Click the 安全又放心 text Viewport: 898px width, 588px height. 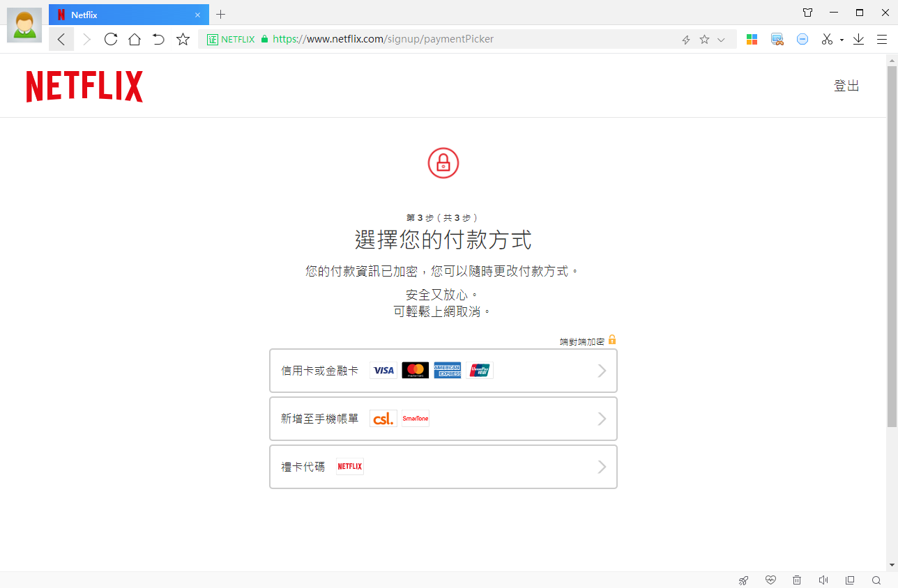pyautogui.click(x=443, y=295)
